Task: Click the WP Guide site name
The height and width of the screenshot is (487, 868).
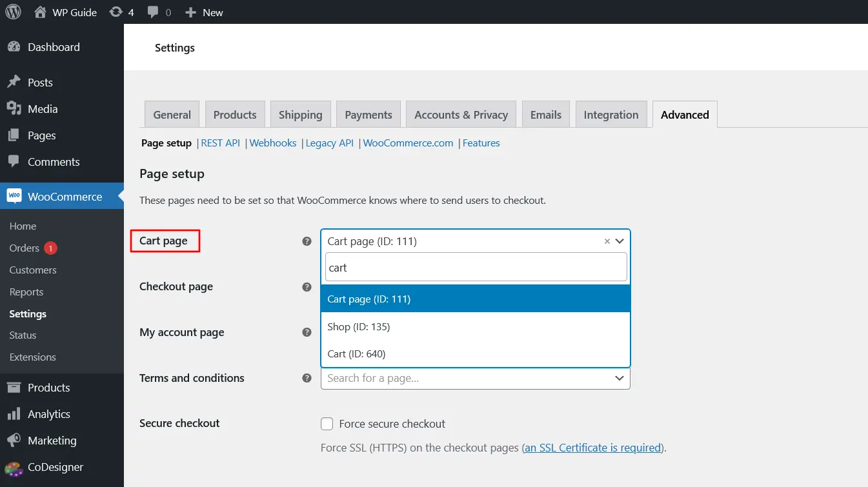Action: coord(75,12)
